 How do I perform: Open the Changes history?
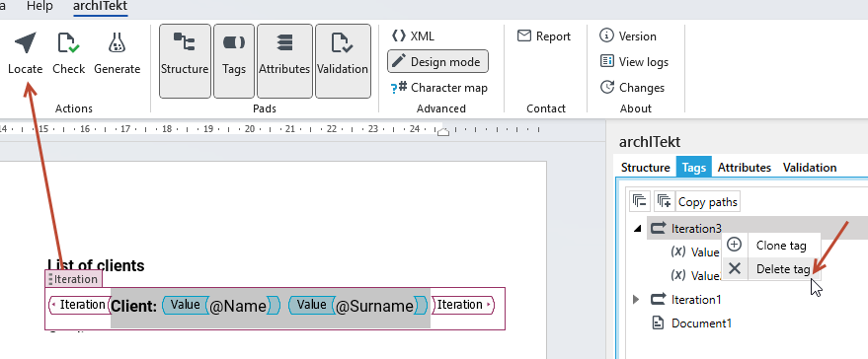(632, 88)
